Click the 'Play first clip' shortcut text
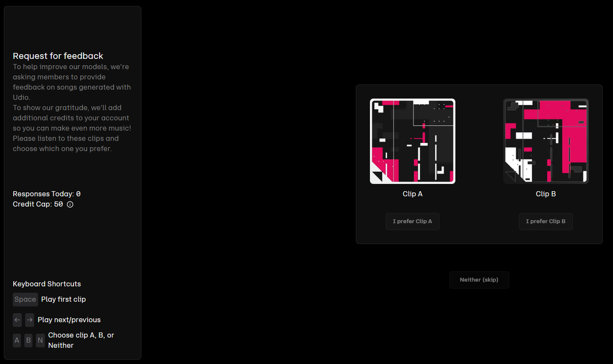The height and width of the screenshot is (364, 613). (x=63, y=300)
